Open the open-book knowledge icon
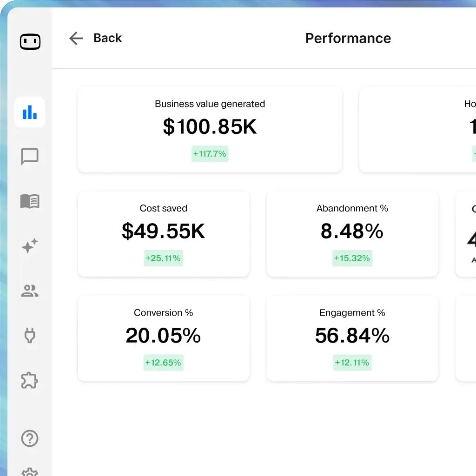The height and width of the screenshot is (476, 476). 30,201
